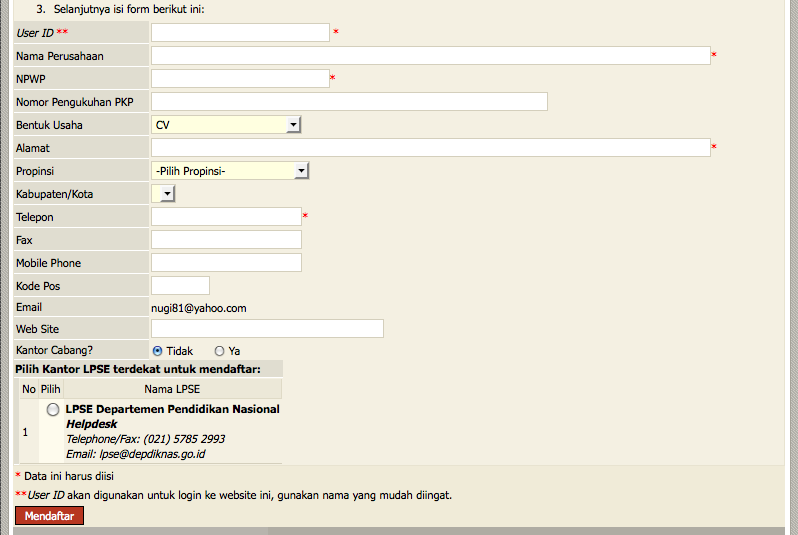
Task: Click the NPWP input field
Action: click(x=240, y=79)
